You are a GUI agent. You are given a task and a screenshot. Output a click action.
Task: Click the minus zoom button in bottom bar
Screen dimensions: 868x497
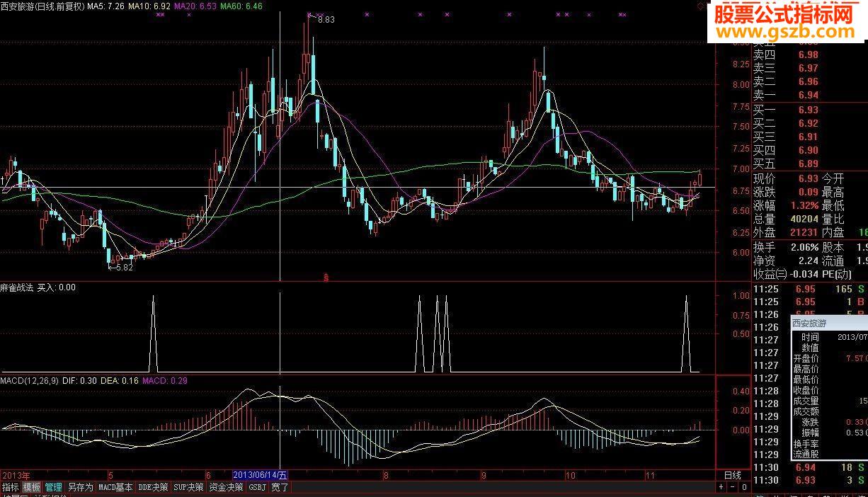(732, 487)
